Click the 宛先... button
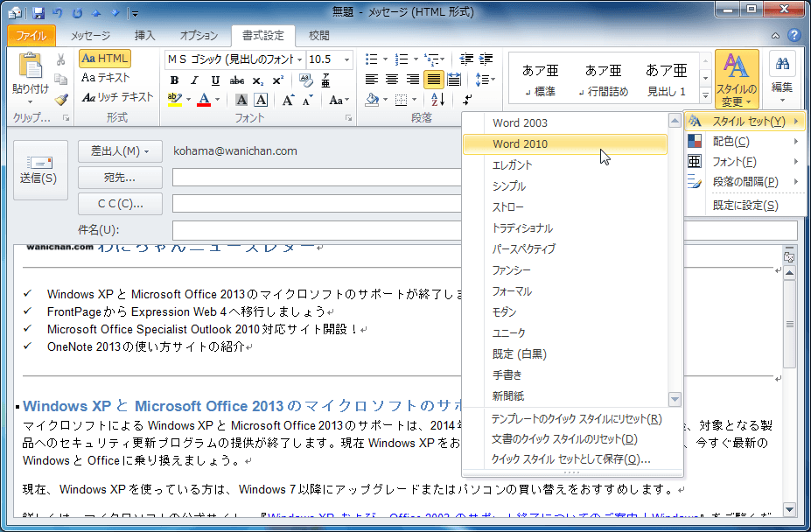This screenshot has height=532, width=811. click(x=120, y=178)
